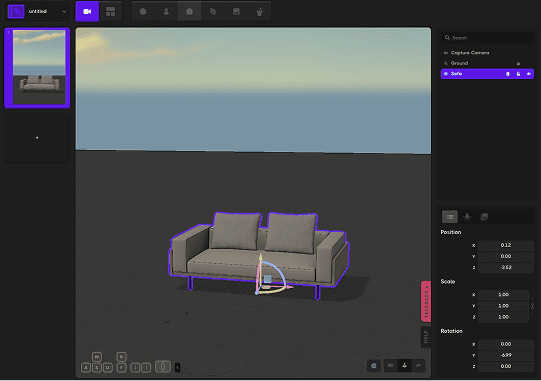Image resolution: width=541 pixels, height=381 pixels.
Task: Toggle the lock on the Ground row
Action: pos(518,63)
